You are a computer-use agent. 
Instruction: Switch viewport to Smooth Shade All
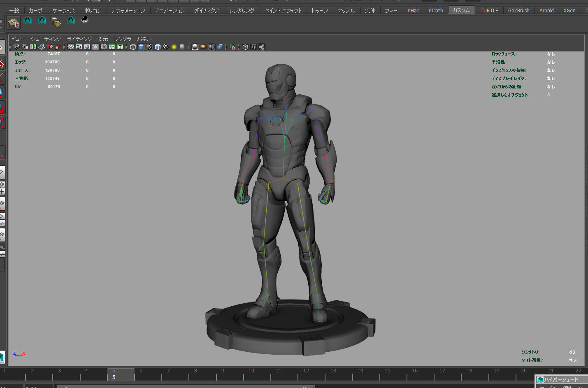pos(141,47)
